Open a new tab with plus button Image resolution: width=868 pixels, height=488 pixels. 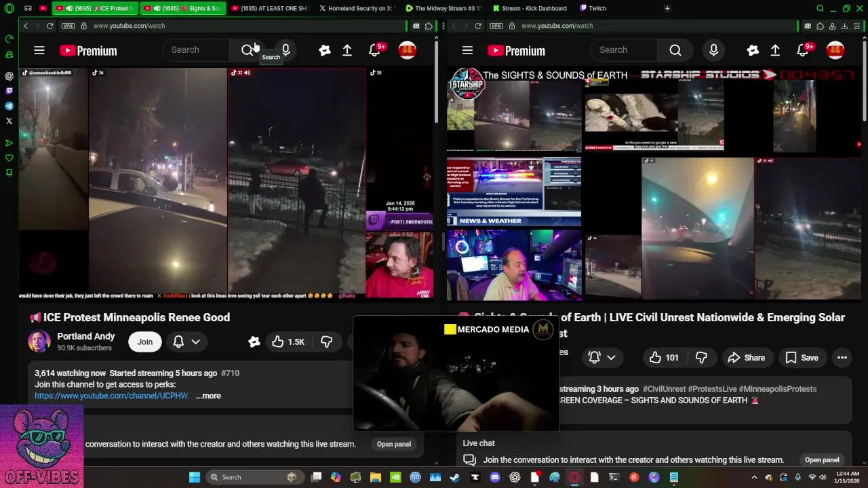(667, 8)
